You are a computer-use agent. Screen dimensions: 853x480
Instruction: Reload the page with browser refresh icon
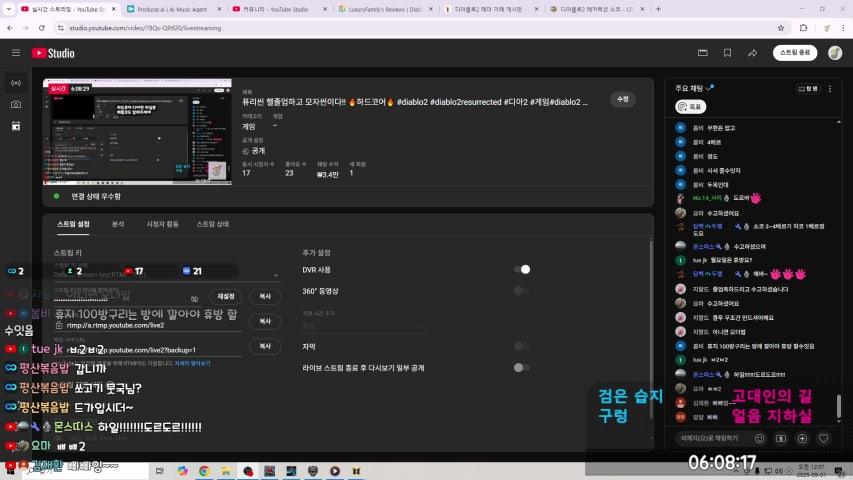41,28
